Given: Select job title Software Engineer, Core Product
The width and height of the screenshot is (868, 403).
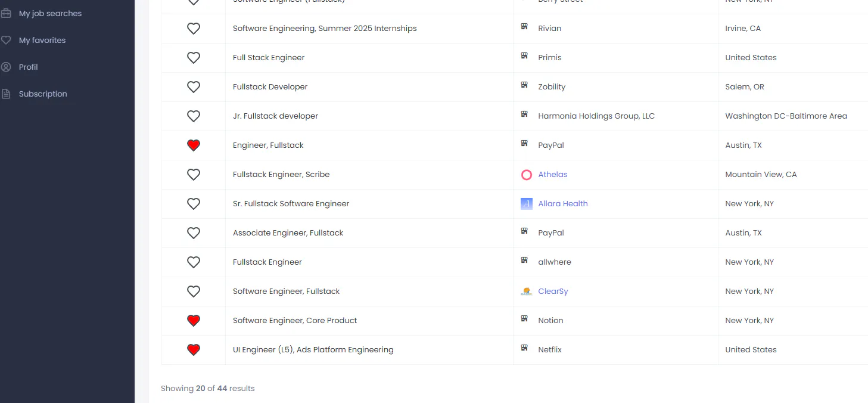Looking at the screenshot, I should pyautogui.click(x=295, y=320).
